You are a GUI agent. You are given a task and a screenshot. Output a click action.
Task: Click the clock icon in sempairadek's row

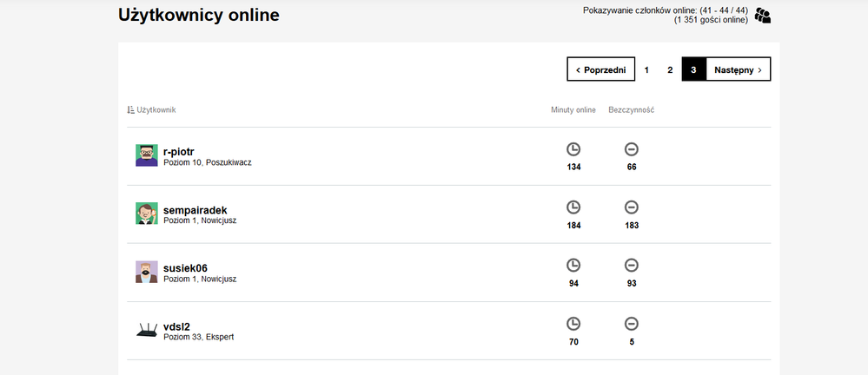click(x=573, y=207)
